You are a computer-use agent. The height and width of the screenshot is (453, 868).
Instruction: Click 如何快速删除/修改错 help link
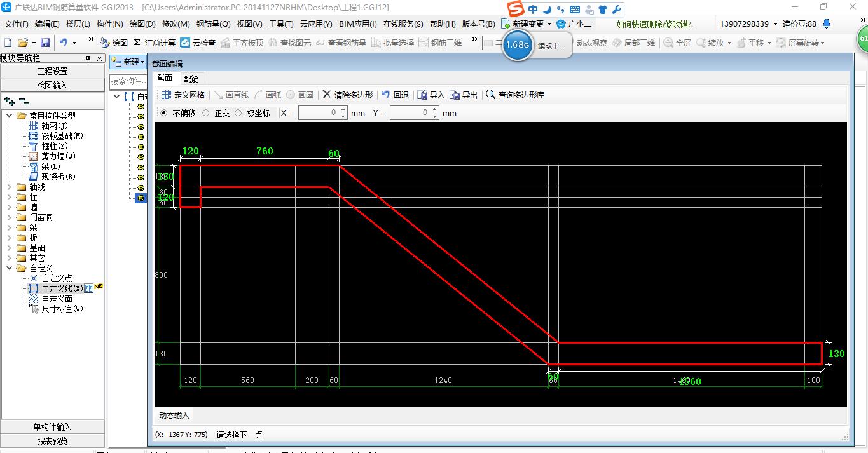click(x=655, y=24)
